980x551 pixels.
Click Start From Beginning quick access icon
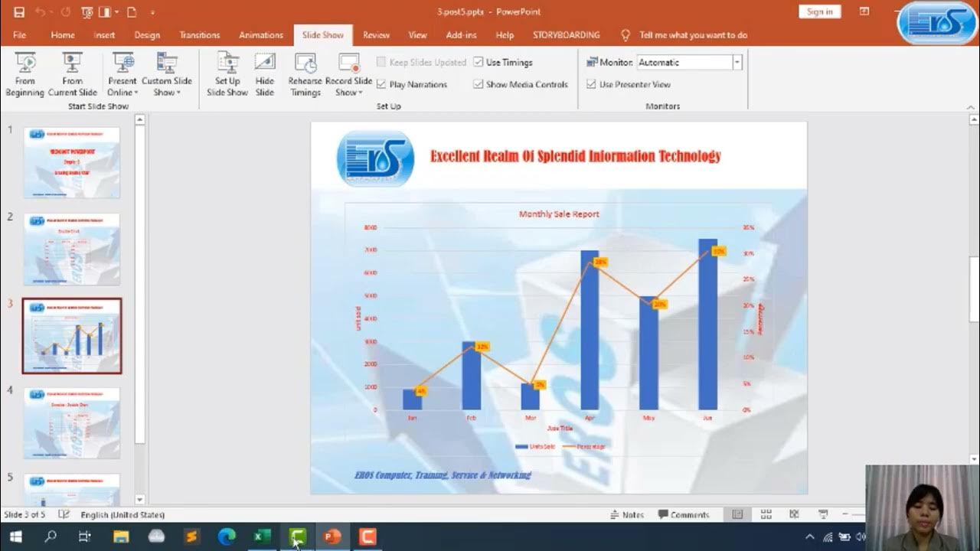pos(87,12)
